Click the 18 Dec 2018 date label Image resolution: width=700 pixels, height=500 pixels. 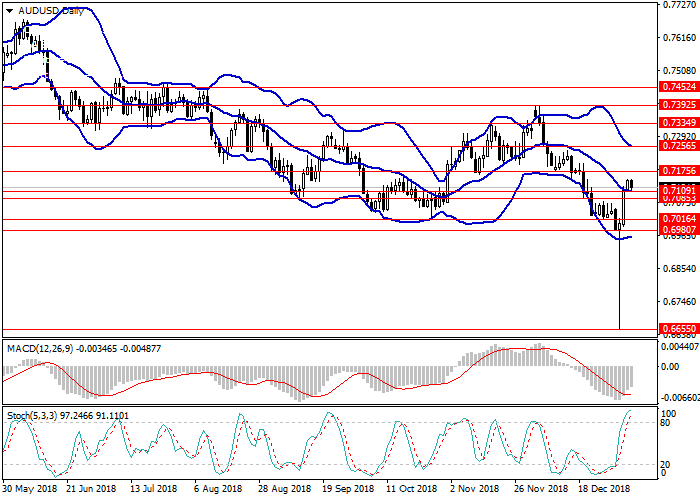606,490
